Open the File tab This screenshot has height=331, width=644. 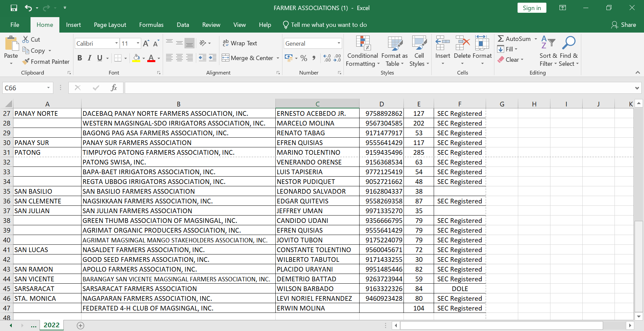[x=15, y=25]
